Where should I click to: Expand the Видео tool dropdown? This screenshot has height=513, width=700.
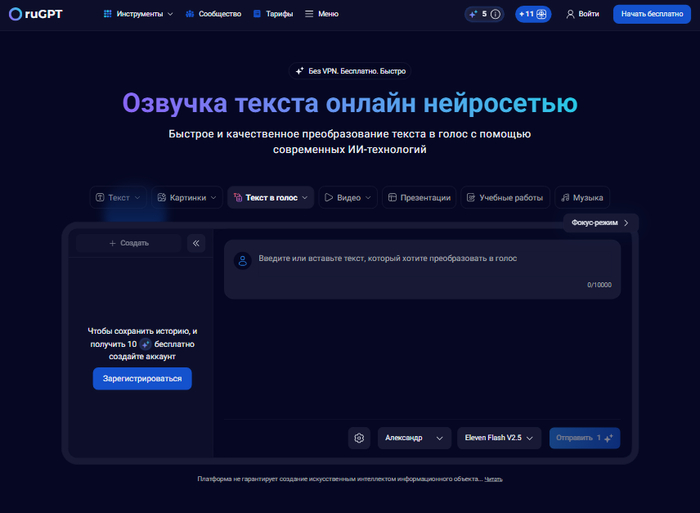[x=347, y=198]
